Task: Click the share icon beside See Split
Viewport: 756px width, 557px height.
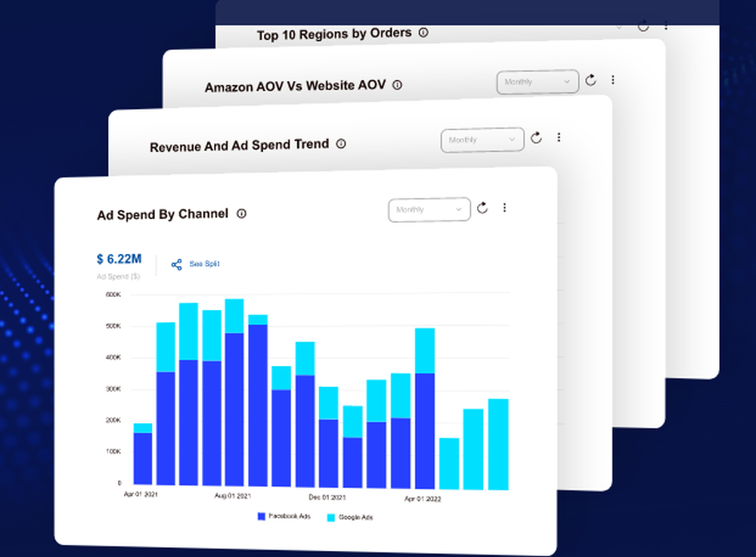Action: pos(176,265)
